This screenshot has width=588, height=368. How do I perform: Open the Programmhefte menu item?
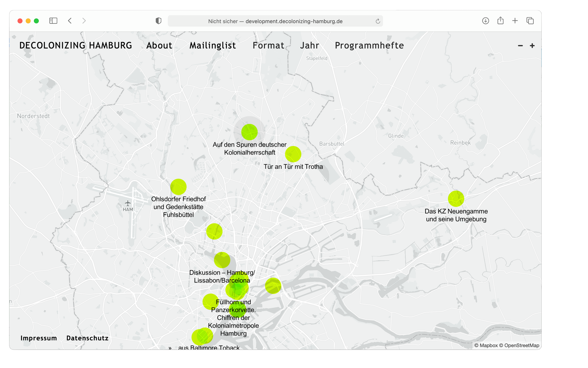click(x=369, y=45)
